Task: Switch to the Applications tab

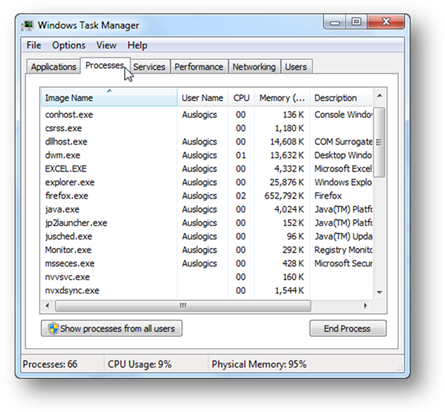Action: 53,67
